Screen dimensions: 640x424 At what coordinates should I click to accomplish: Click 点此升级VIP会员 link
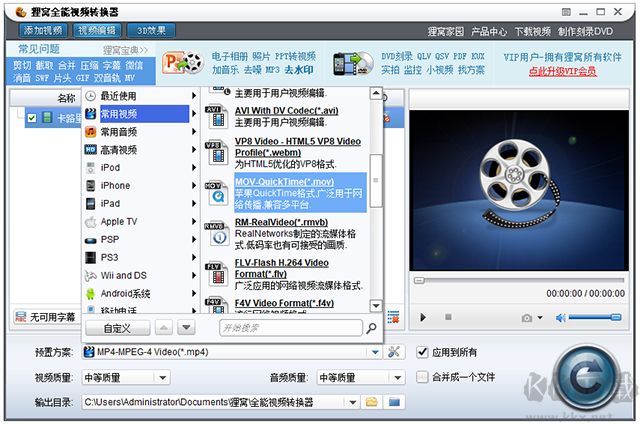562,71
